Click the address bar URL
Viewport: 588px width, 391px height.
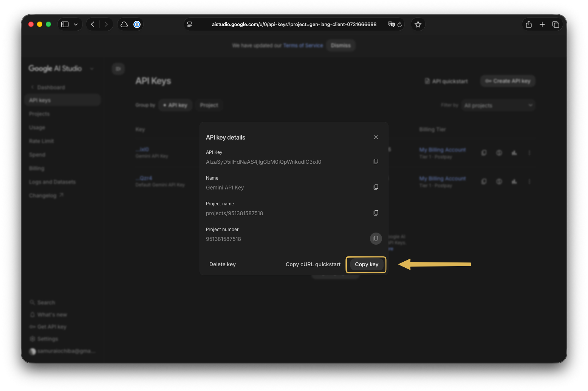(x=294, y=24)
